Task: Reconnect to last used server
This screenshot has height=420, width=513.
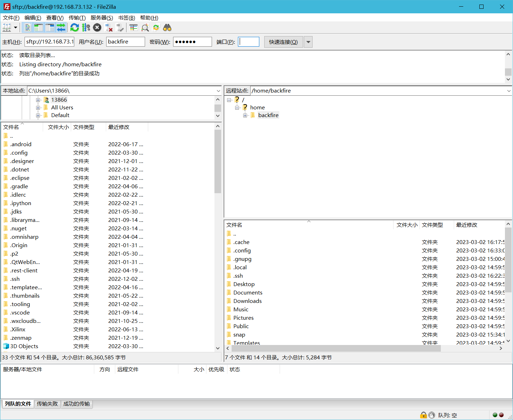Action: [x=120, y=27]
